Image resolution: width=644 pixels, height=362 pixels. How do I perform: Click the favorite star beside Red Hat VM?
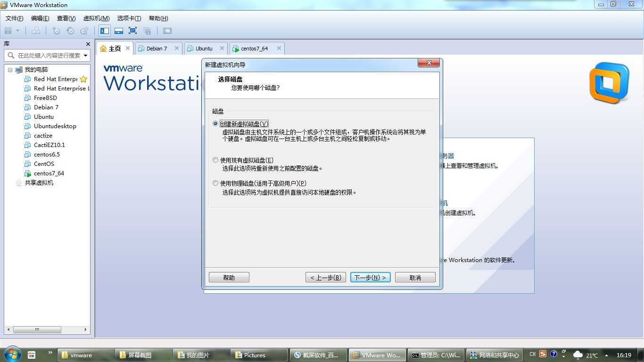click(x=83, y=79)
